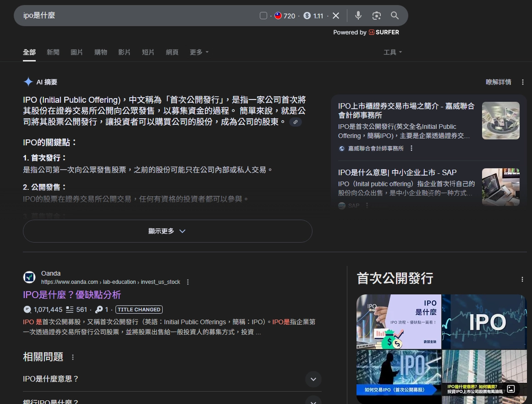Click the 瞭解詳情 link
This screenshot has width=532, height=404.
point(499,82)
